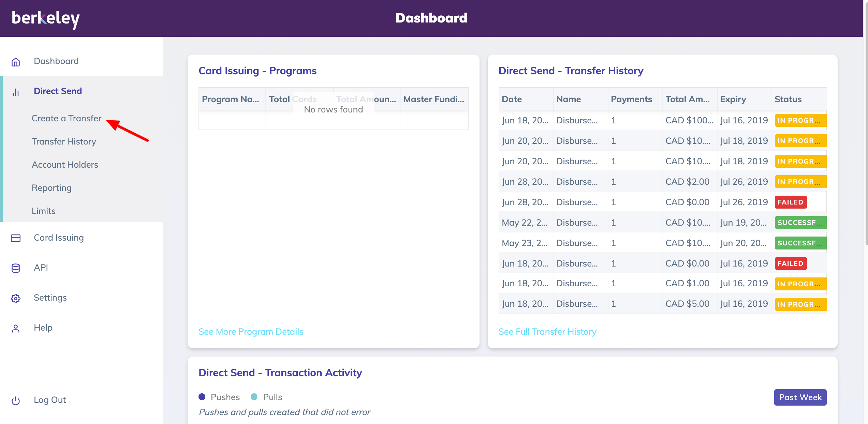The image size is (868, 424).
Task: Click the Help person icon
Action: [x=16, y=328]
